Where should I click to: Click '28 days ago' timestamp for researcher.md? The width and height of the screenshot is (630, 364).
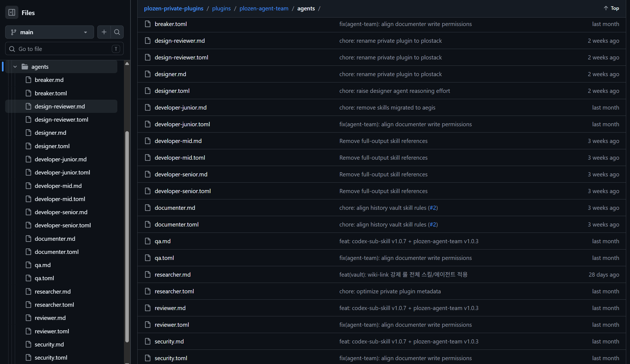pyautogui.click(x=604, y=274)
